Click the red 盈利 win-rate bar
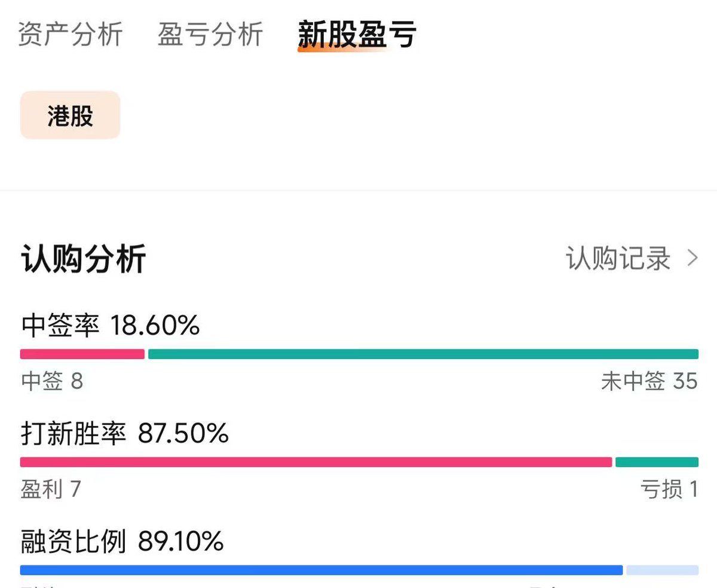 click(x=316, y=462)
